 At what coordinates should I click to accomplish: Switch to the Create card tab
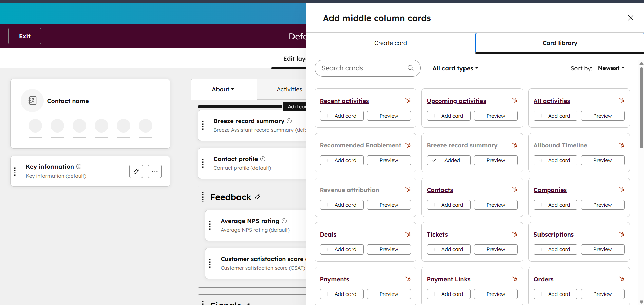coord(391,43)
